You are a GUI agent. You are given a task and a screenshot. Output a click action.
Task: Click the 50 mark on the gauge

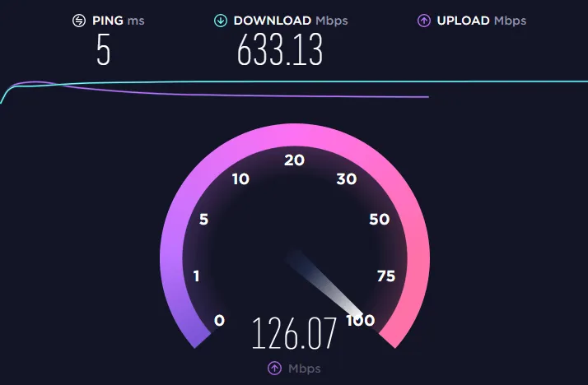[380, 219]
